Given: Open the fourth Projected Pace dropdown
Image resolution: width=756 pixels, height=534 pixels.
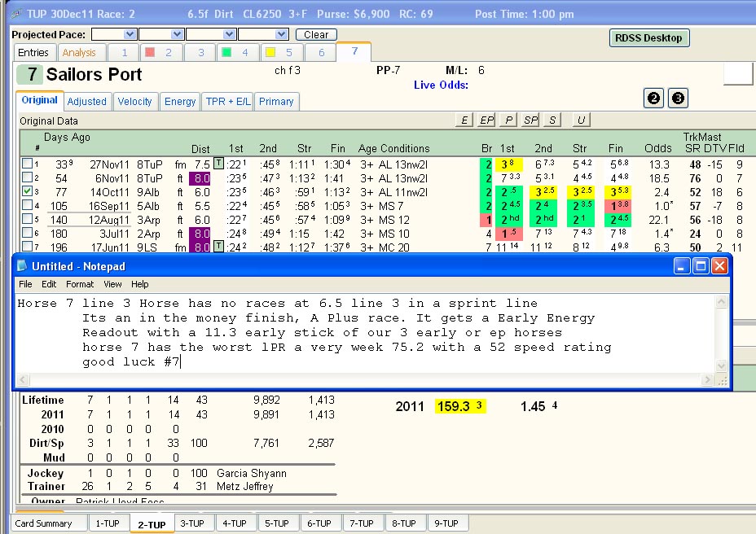Looking at the screenshot, I should point(282,34).
